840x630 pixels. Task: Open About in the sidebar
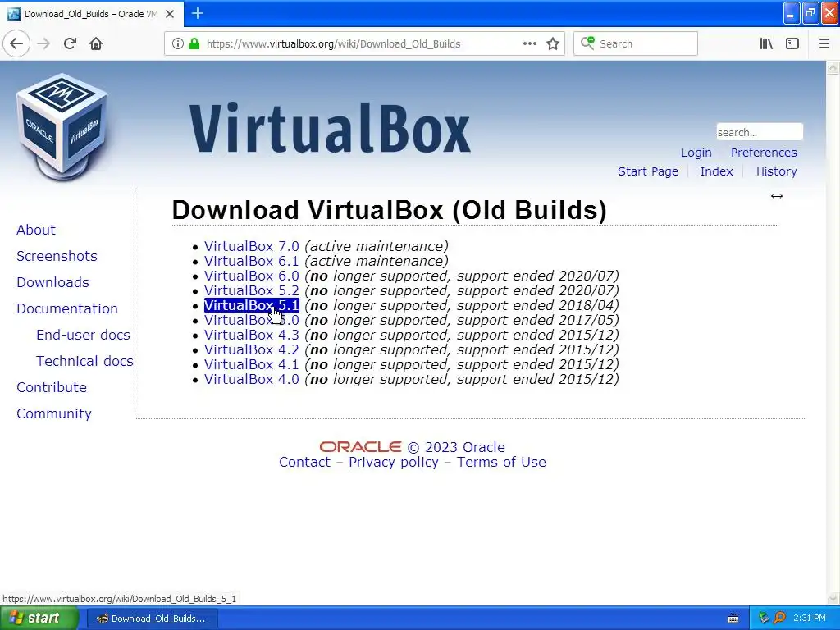(x=36, y=230)
